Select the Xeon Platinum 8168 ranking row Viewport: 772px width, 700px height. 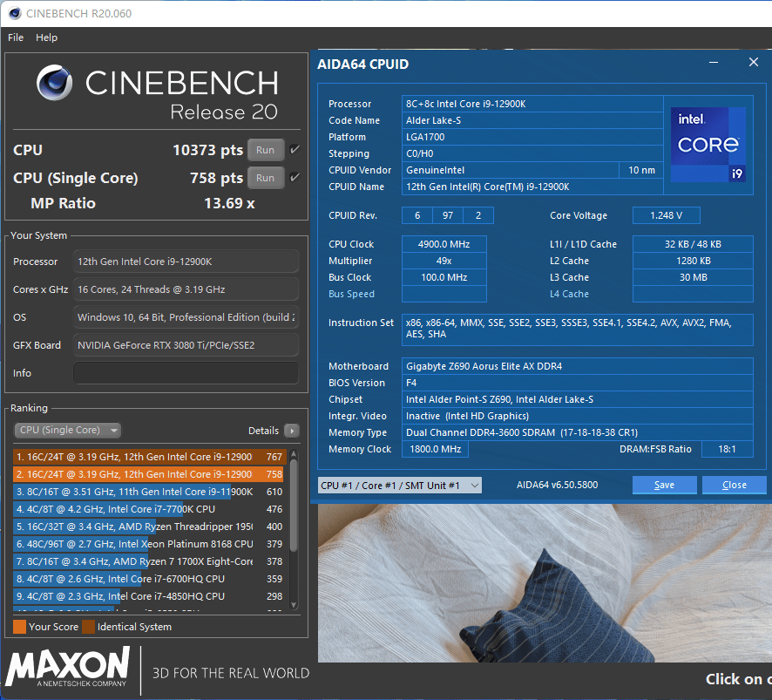pyautogui.click(x=149, y=544)
